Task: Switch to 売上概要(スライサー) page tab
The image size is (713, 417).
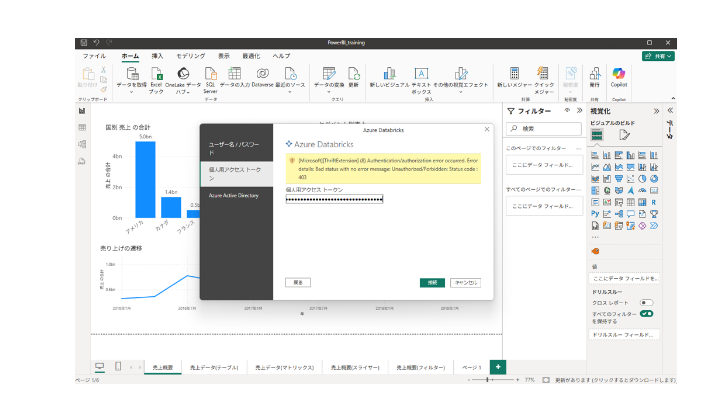Action: (355, 367)
